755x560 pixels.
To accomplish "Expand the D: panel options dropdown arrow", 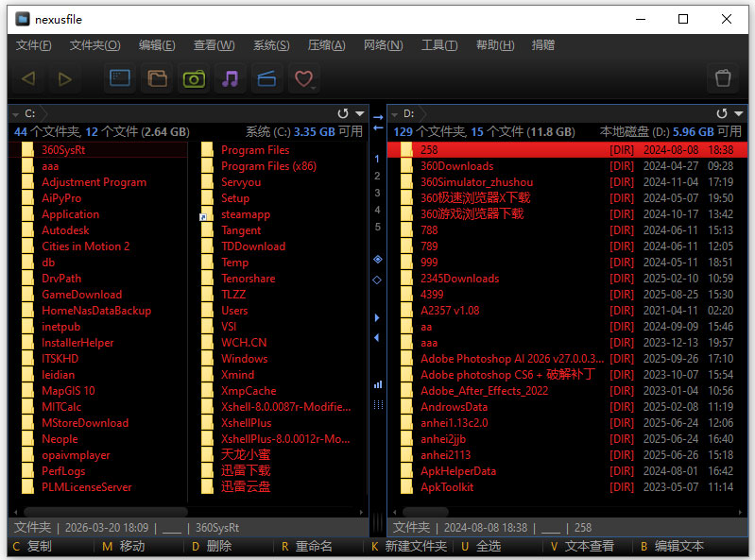I will (x=739, y=113).
